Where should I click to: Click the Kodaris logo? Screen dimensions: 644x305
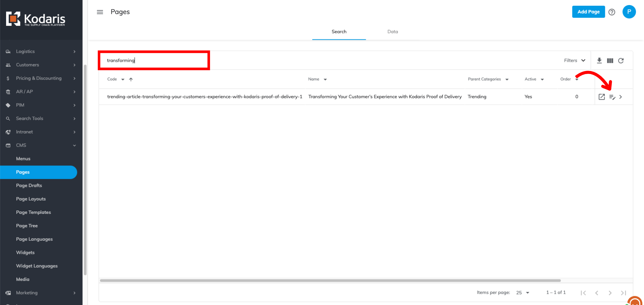pyautogui.click(x=36, y=19)
